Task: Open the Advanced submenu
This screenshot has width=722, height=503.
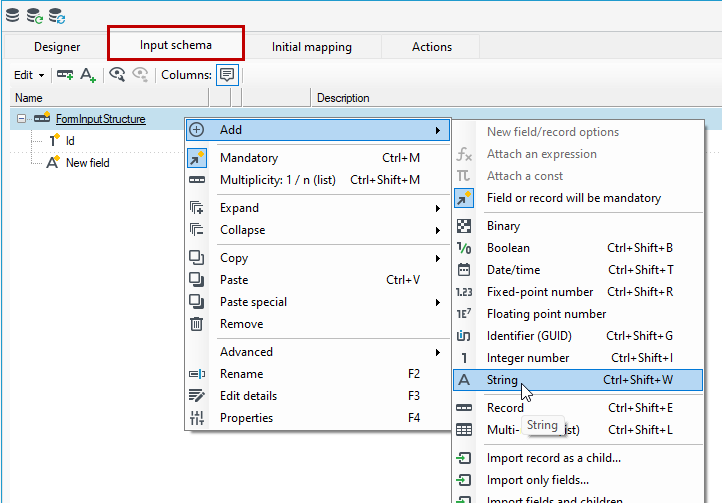Action: pos(318,352)
